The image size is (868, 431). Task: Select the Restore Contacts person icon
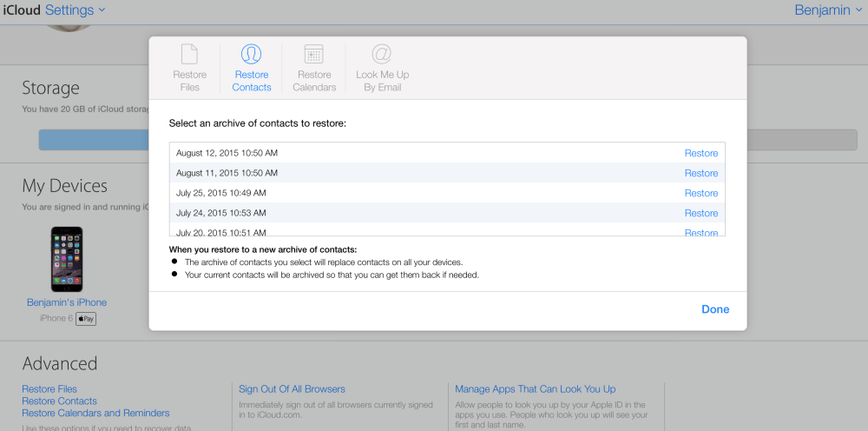click(252, 54)
